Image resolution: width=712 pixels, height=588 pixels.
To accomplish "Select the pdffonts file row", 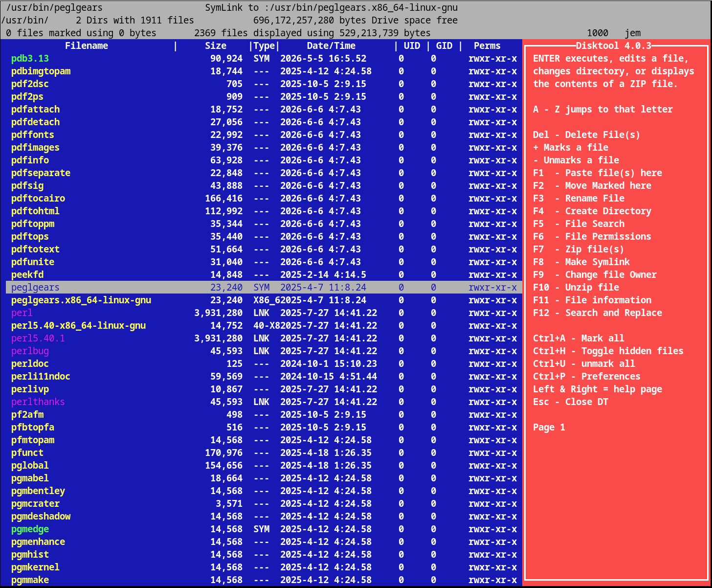I will pyautogui.click(x=264, y=135).
